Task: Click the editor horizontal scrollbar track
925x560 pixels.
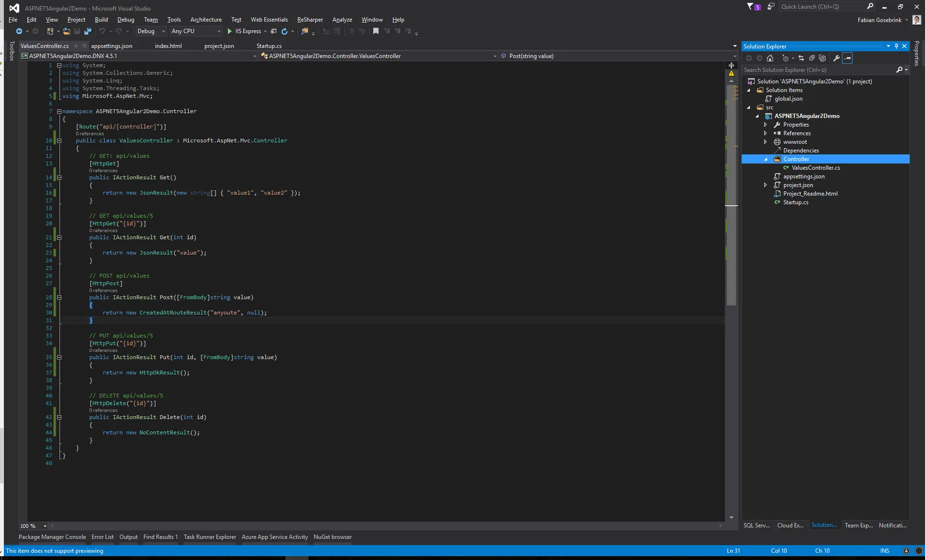Action: (x=385, y=526)
